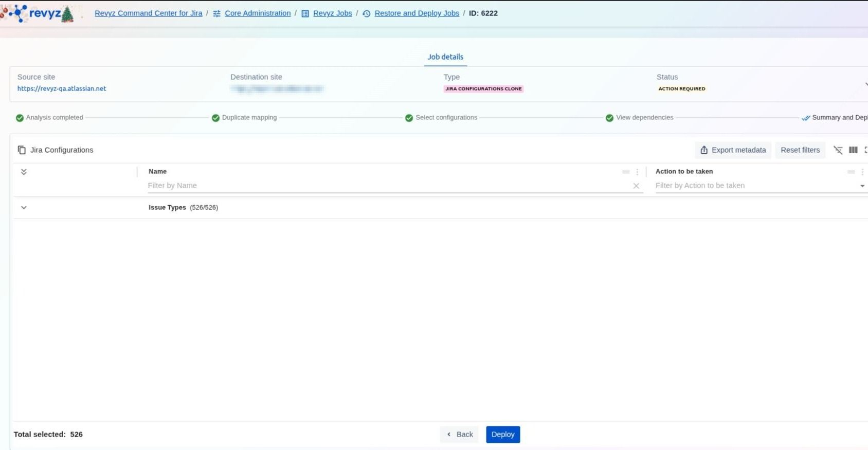Open the revyz-qa.atlassian.net source site link
Viewport: 868px width, 450px height.
coord(62,88)
